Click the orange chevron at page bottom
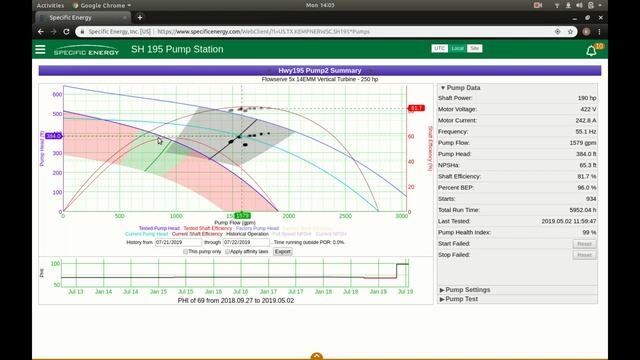The height and width of the screenshot is (360, 640). point(317,356)
